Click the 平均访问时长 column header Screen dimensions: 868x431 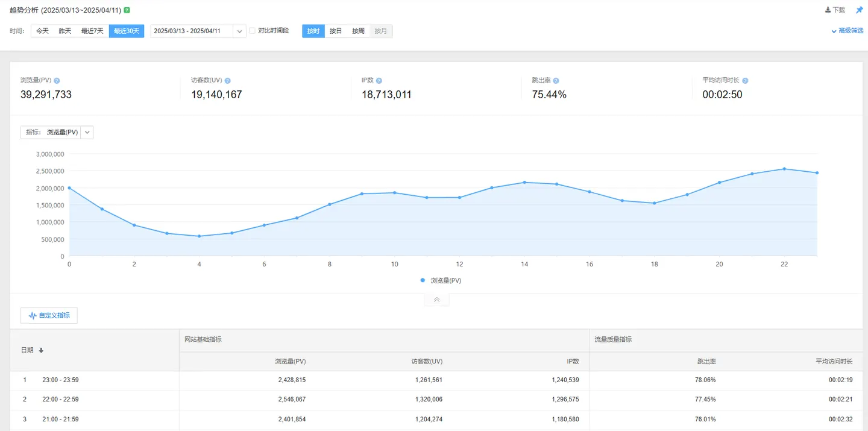click(x=834, y=361)
